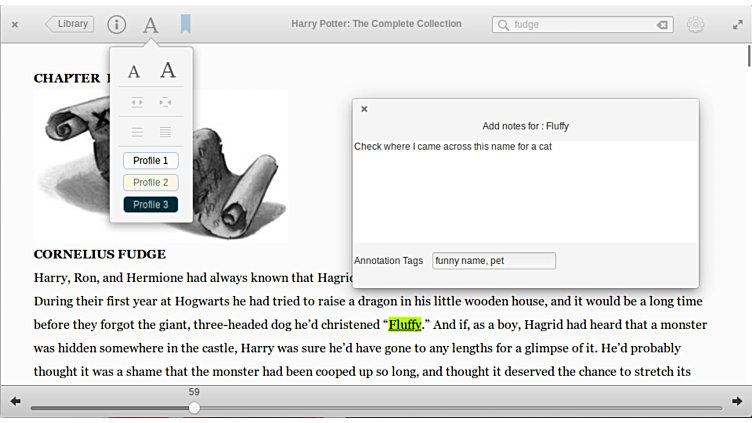Viewport: 752px width, 423px height.
Task: Click the bookmark ribbon icon
Action: point(186,24)
